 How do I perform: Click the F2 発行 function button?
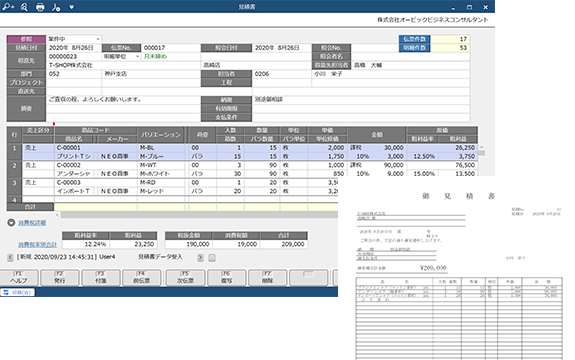point(60,278)
